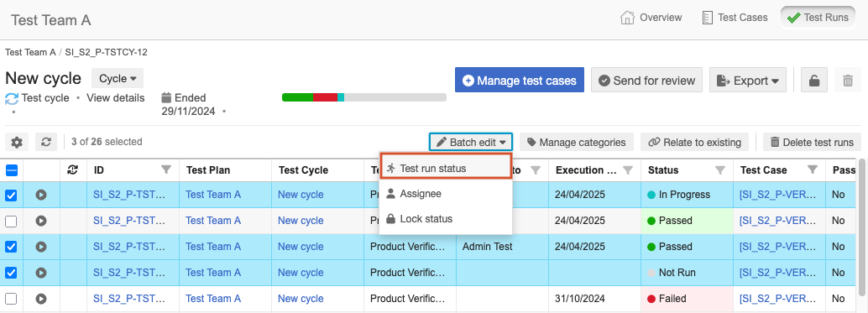Open New cycle link in Not Run row

[x=301, y=273]
